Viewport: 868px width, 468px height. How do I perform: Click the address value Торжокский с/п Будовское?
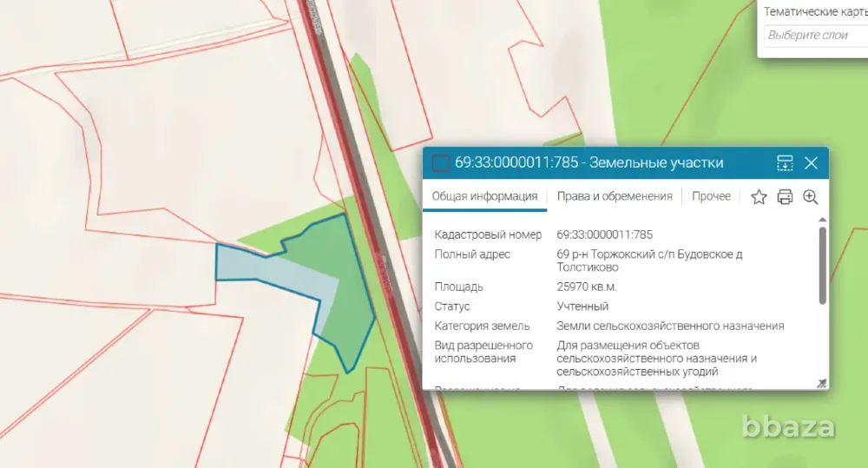coord(649,260)
